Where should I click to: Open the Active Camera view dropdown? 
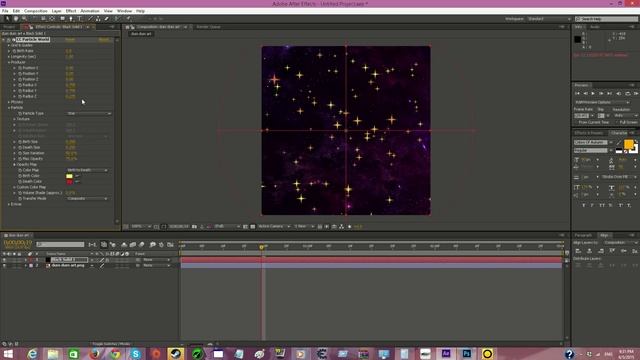click(x=274, y=227)
